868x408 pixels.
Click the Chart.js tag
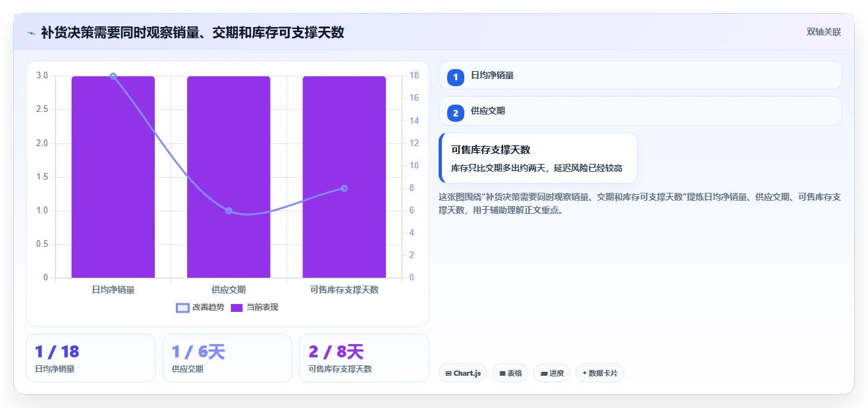click(x=463, y=373)
